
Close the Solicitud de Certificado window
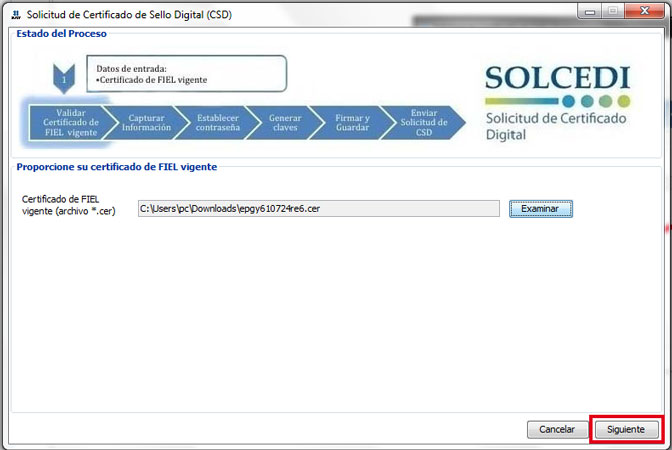pyautogui.click(x=644, y=12)
